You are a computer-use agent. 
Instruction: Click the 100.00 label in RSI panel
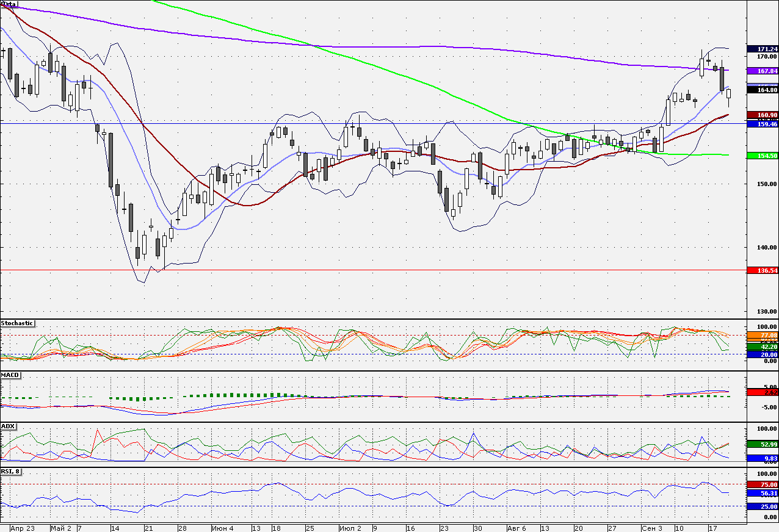767,474
